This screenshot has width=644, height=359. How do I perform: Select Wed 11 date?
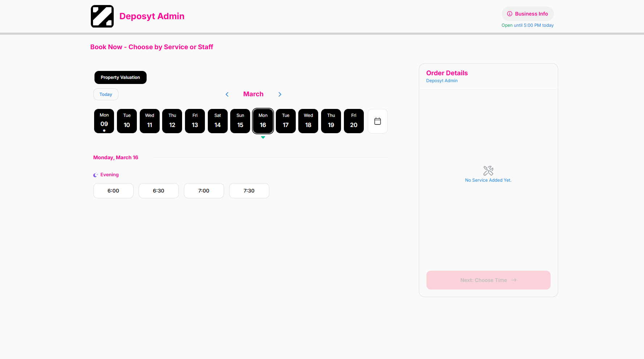click(x=150, y=121)
